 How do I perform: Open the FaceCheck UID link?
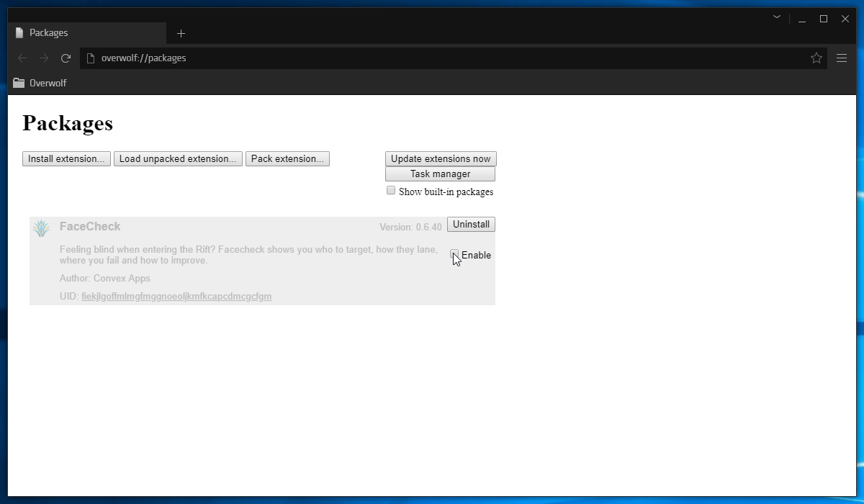click(176, 297)
